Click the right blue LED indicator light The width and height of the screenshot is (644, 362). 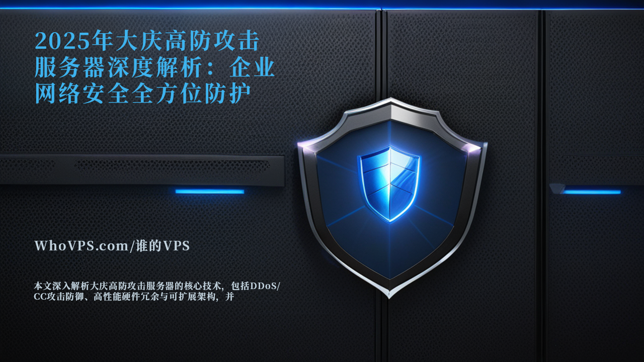(x=592, y=192)
